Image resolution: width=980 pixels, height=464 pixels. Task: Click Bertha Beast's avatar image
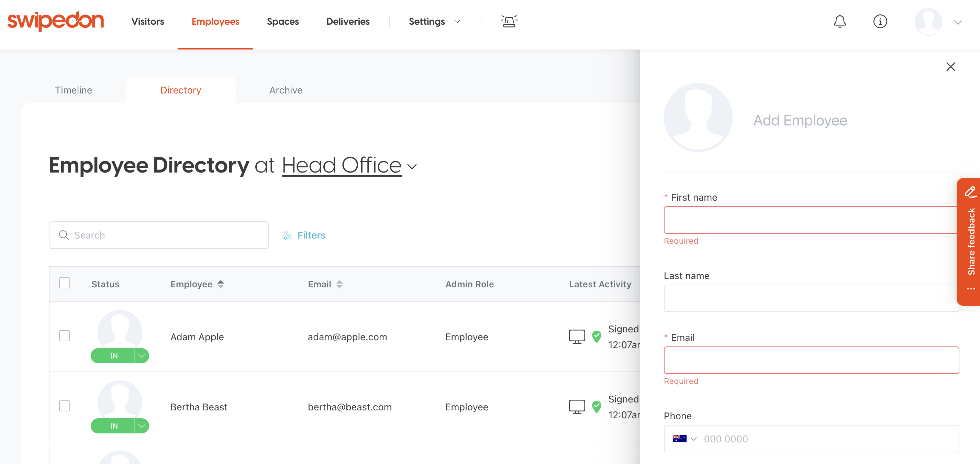click(x=120, y=401)
